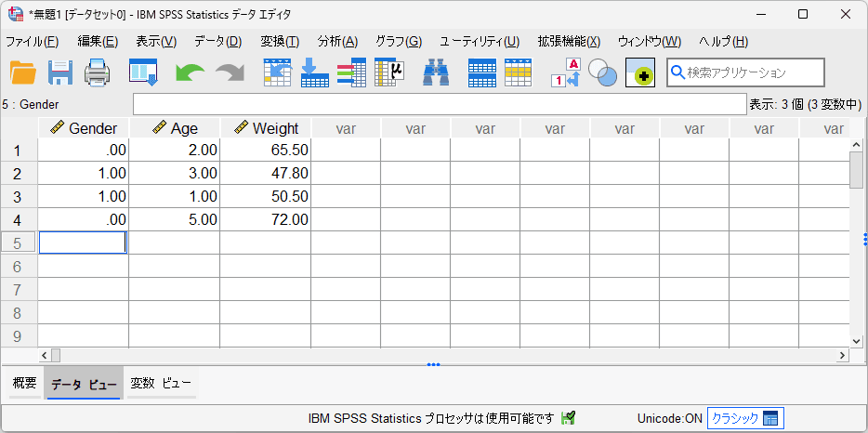
Task: Click the ruler icon on Age column
Action: pos(160,128)
